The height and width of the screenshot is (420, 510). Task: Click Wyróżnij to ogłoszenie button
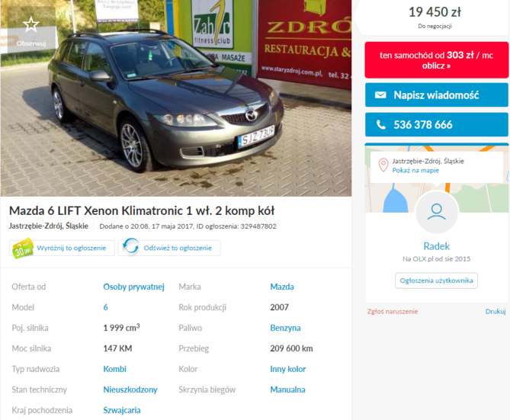(x=62, y=248)
